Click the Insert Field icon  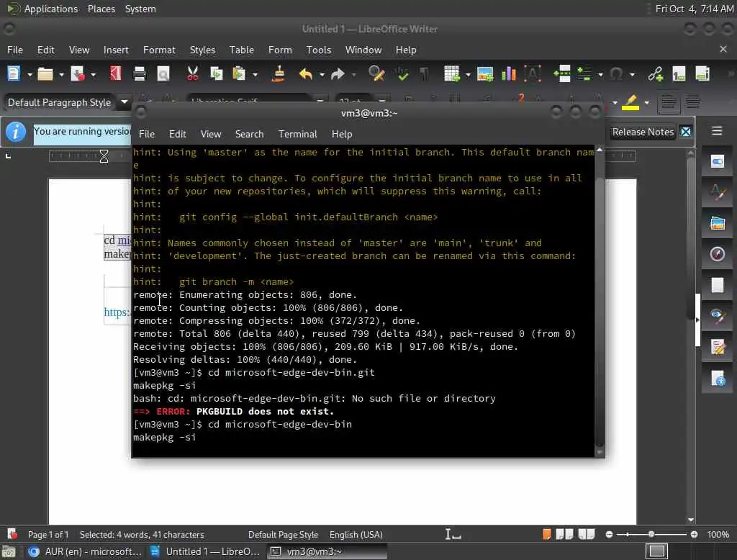coord(584,74)
